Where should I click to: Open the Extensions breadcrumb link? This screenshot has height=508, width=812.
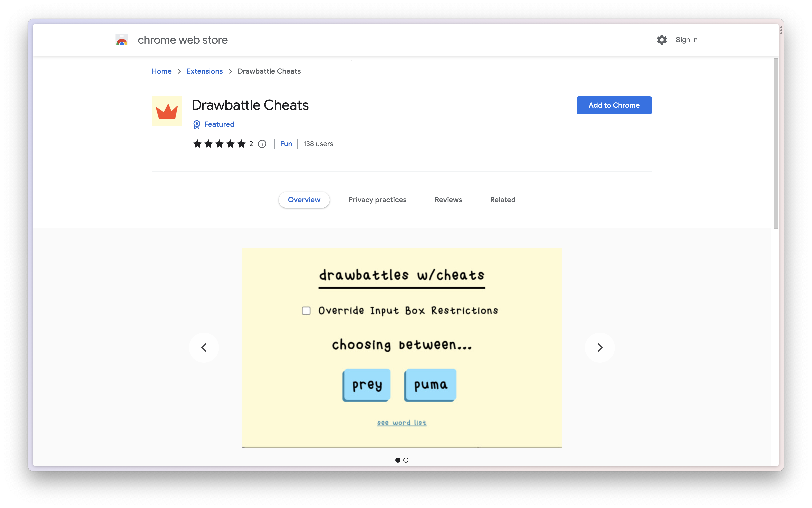pyautogui.click(x=204, y=71)
